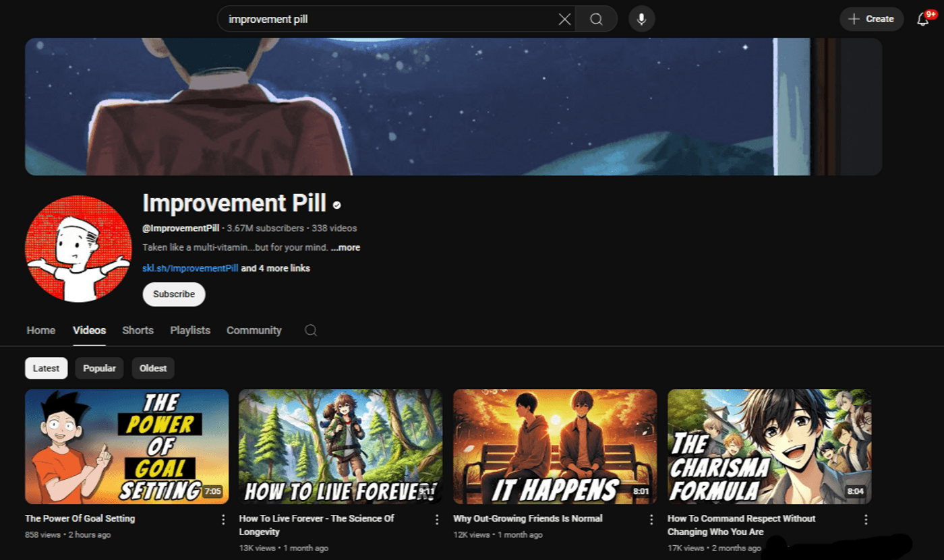Run the search with the magnifying glass icon

coord(596,19)
